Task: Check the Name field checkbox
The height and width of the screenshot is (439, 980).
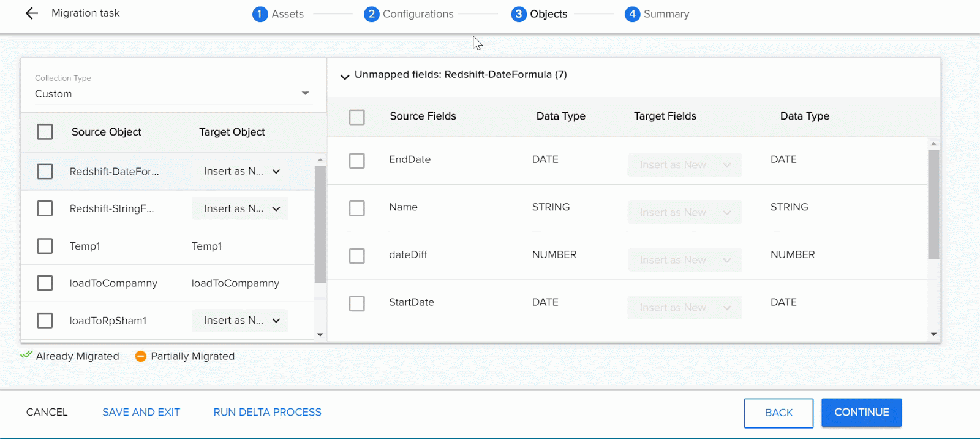Action: tap(356, 208)
